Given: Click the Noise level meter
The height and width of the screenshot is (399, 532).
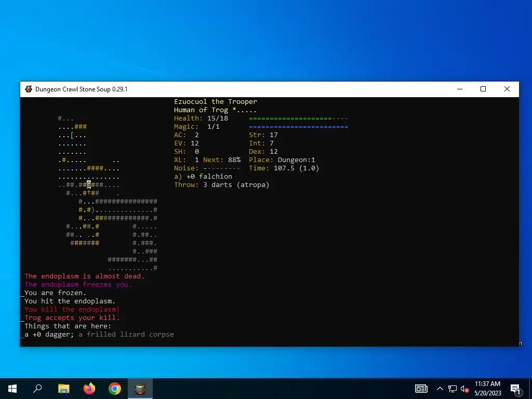Looking at the screenshot, I should coord(222,168).
